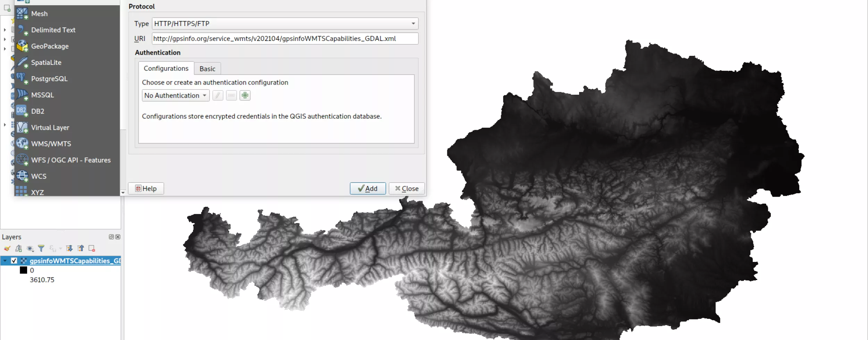Collapse the gpsinfoWMTSCapabilities layer legend
Viewport: 868px width, 340px height.
(x=5, y=261)
